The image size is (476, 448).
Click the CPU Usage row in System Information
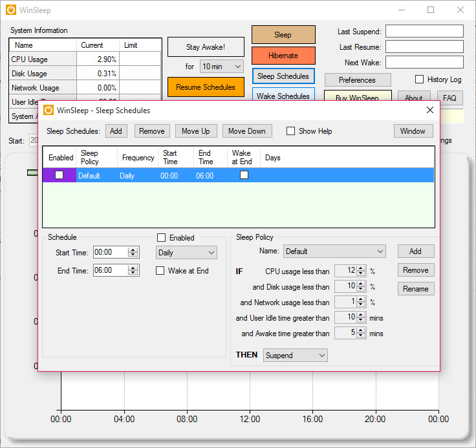tap(85, 59)
